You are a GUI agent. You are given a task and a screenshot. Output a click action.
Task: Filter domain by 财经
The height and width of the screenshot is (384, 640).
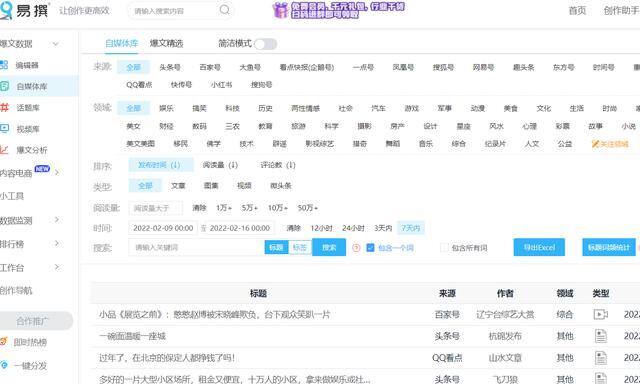(x=166, y=127)
